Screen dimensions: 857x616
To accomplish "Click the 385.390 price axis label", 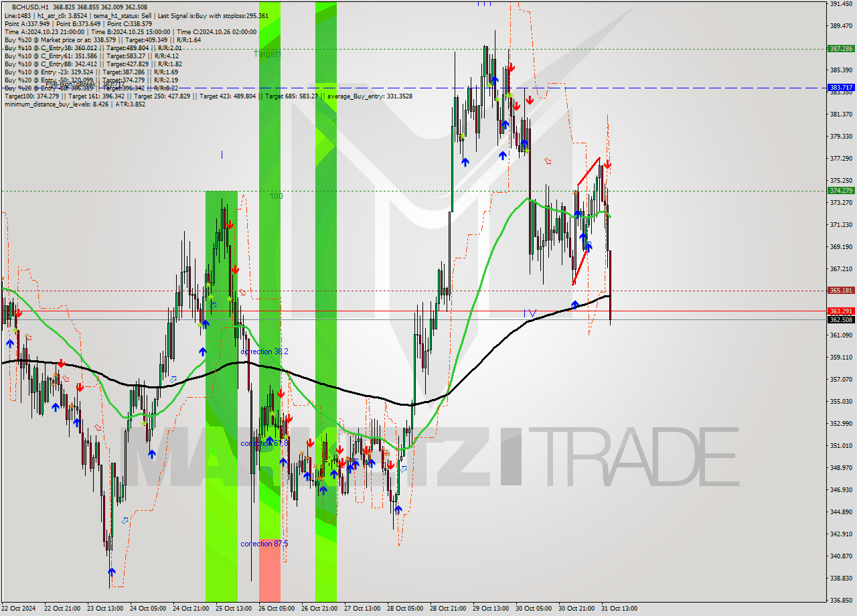I will tap(841, 70).
